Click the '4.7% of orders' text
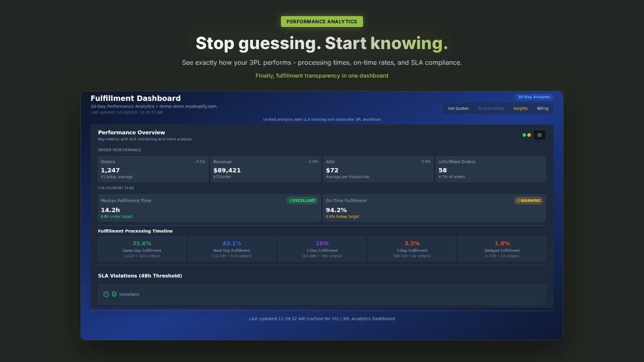644x362 pixels. [x=452, y=177]
